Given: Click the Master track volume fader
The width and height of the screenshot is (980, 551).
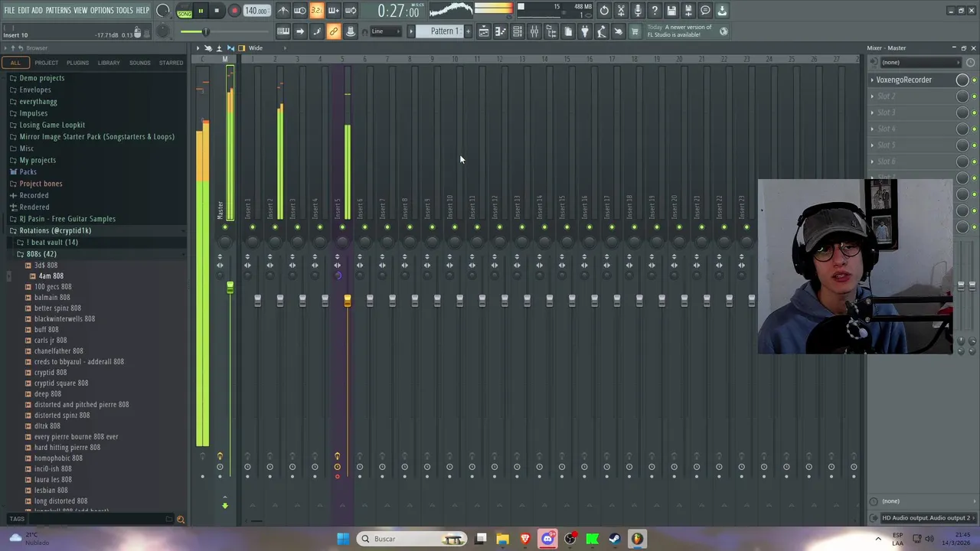Looking at the screenshot, I should click(230, 287).
